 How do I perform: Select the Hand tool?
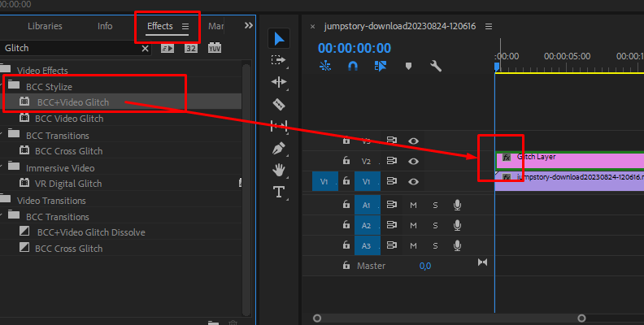(279, 170)
